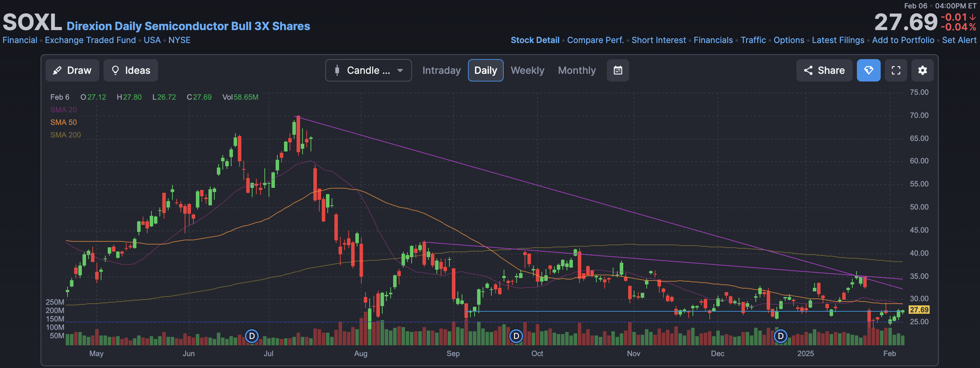Screen dimensions: 980x368
Task: Click the SMA 50 legend label
Action: coord(64,122)
